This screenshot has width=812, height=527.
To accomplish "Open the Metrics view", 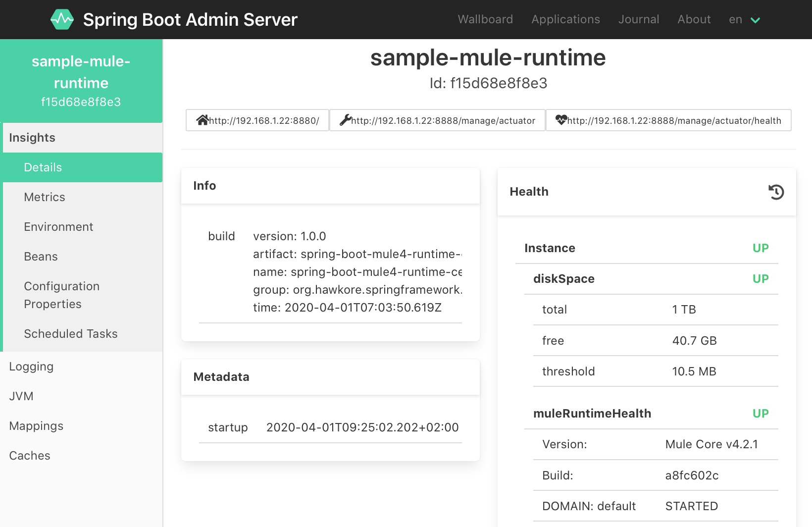I will 83,197.
